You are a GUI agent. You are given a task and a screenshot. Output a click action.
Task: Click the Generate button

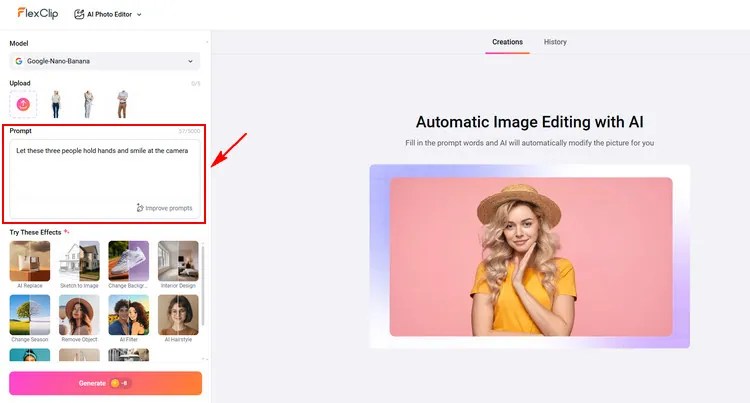[x=105, y=383]
